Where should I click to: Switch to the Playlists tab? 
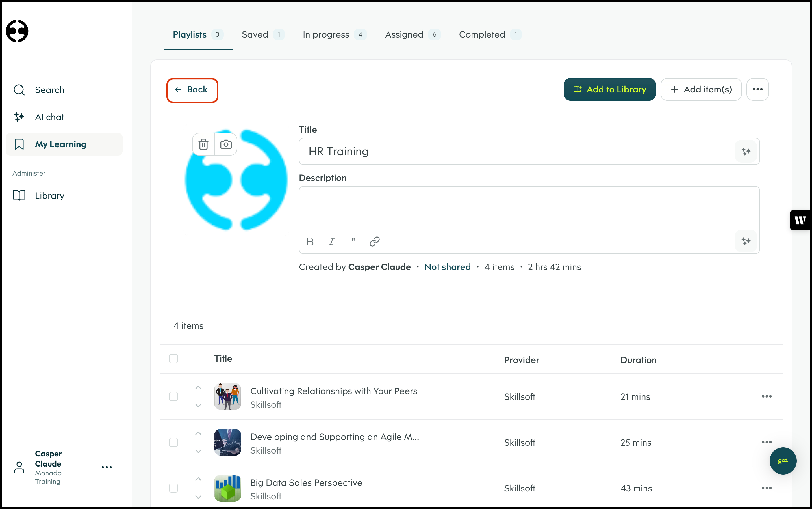tap(198, 34)
